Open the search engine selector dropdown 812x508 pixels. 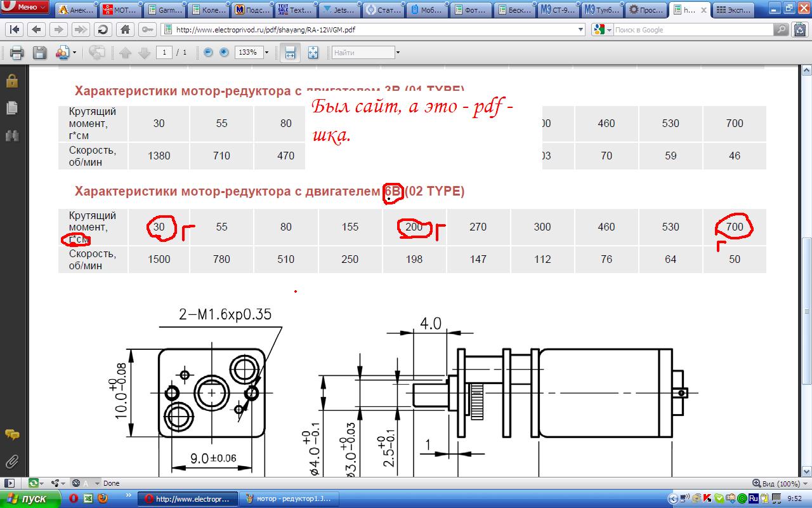pyautogui.click(x=602, y=30)
